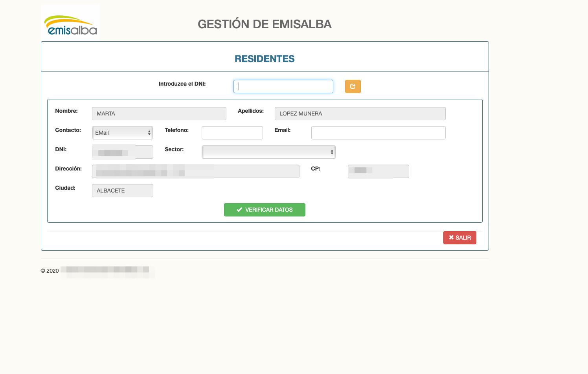The height and width of the screenshot is (374, 588).
Task: Focus the Introduzca el DNI input
Action: click(283, 86)
